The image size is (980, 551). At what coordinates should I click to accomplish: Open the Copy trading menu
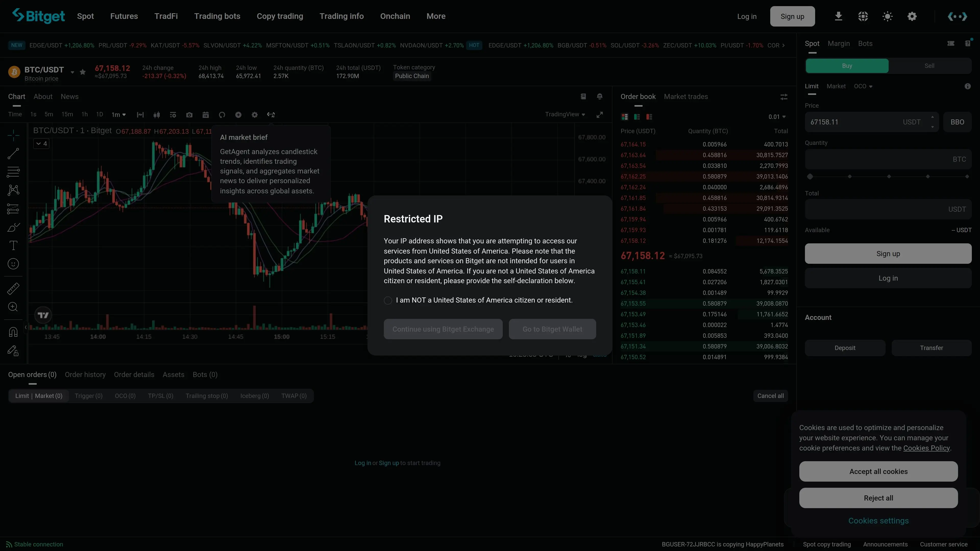(x=280, y=16)
